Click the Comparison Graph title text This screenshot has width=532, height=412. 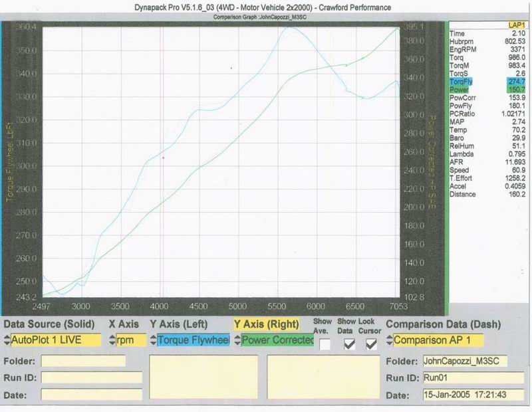260,17
